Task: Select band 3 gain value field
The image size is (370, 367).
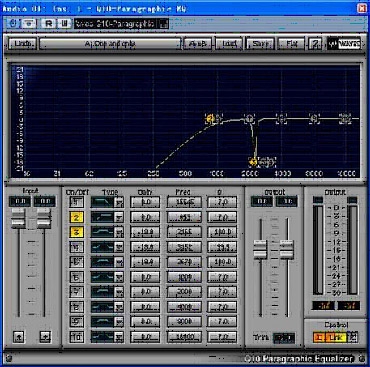Action: (145, 232)
